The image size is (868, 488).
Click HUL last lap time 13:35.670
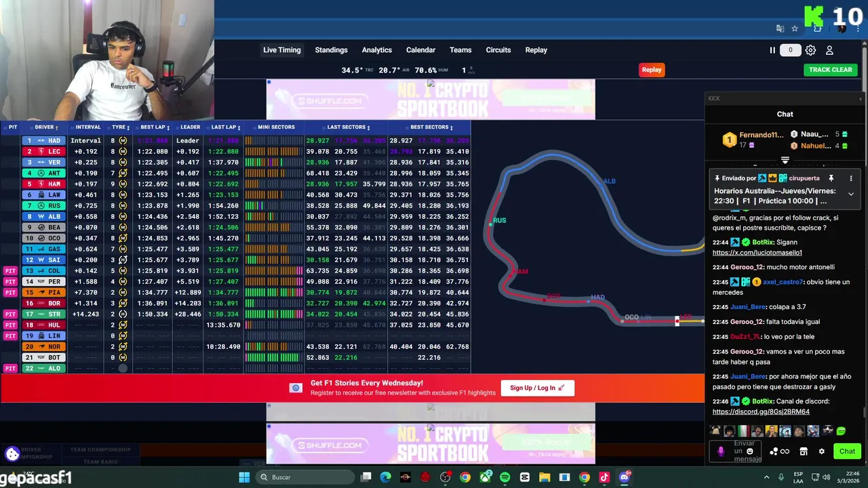point(223,325)
